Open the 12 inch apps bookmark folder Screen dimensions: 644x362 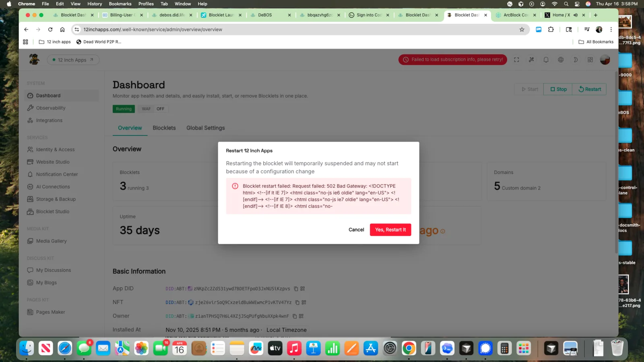point(55,42)
